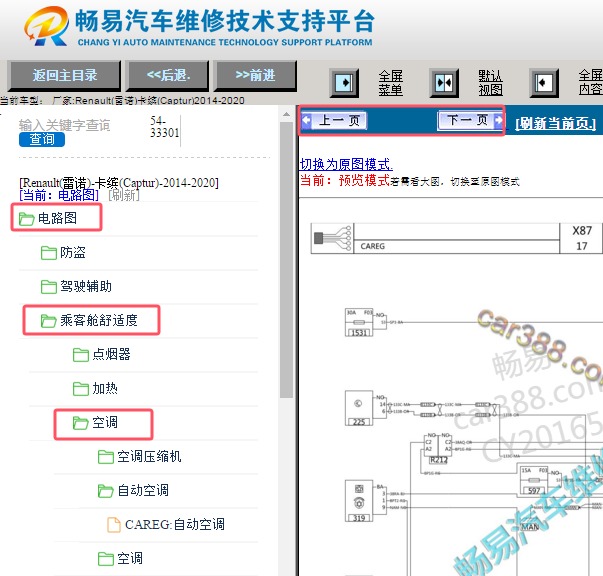Return to main directory with 返回主目录
This screenshot has height=576, width=603.
coord(65,75)
